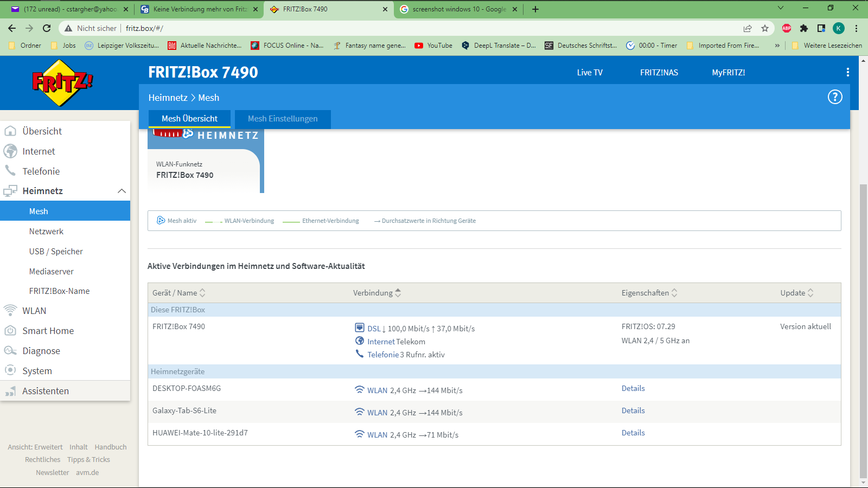The height and width of the screenshot is (488, 868).
Task: Sort table by Verbindung column
Action: tap(377, 293)
